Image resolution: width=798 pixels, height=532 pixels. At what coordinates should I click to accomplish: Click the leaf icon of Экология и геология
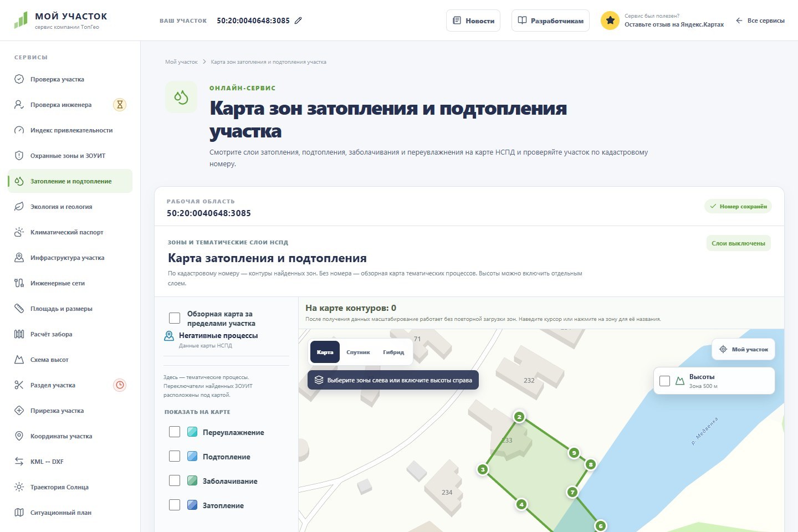[x=19, y=207]
